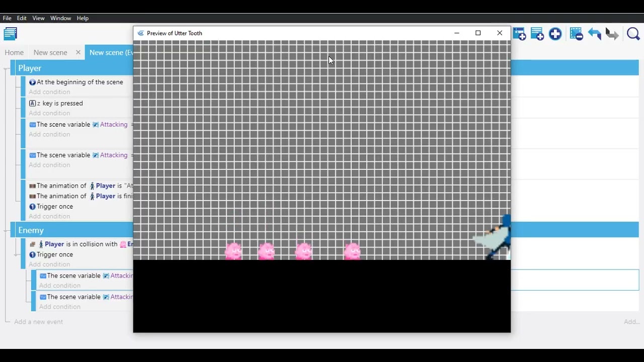Open the File menu
Screen dimensions: 644x362
pyautogui.click(x=7, y=18)
